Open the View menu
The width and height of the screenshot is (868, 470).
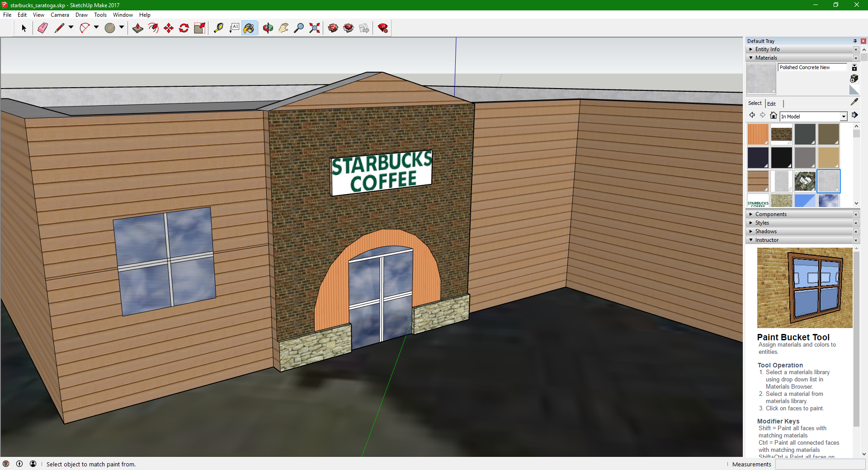(38, 15)
